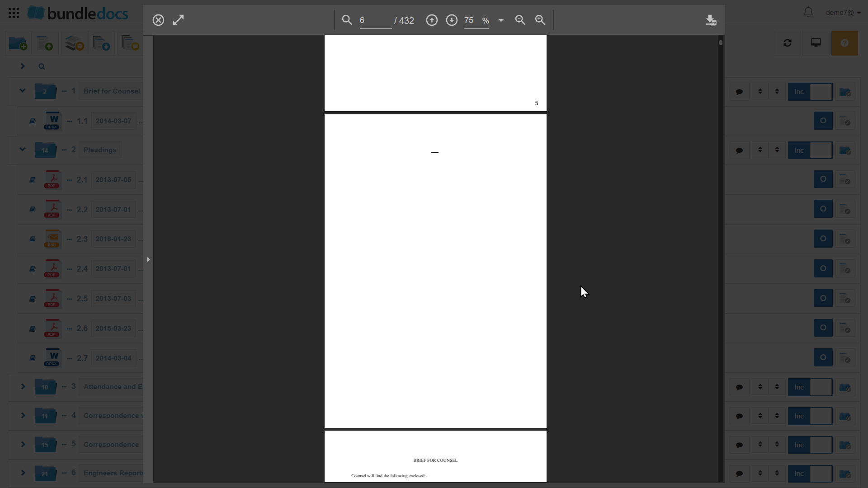Click the search magnifier in viewer toolbar

(347, 20)
